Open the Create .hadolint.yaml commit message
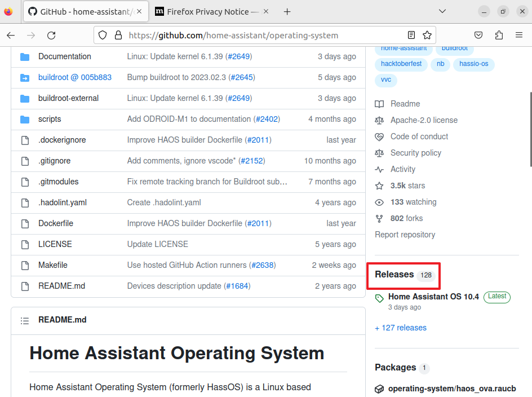 (164, 203)
